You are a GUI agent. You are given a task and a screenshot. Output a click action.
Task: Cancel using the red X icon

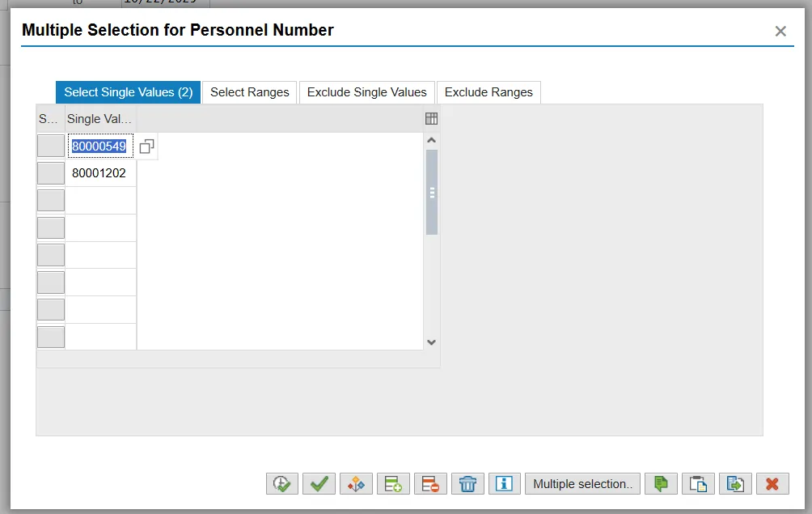pos(772,484)
